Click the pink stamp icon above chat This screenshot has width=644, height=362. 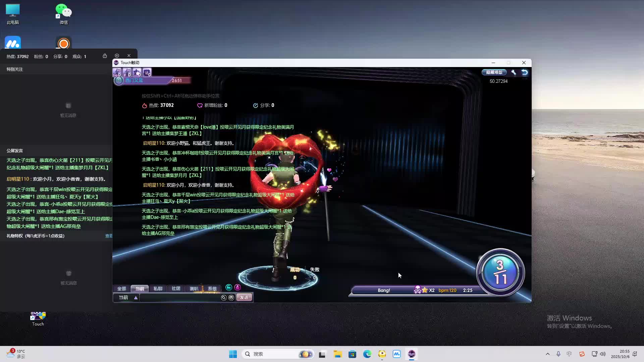click(237, 287)
